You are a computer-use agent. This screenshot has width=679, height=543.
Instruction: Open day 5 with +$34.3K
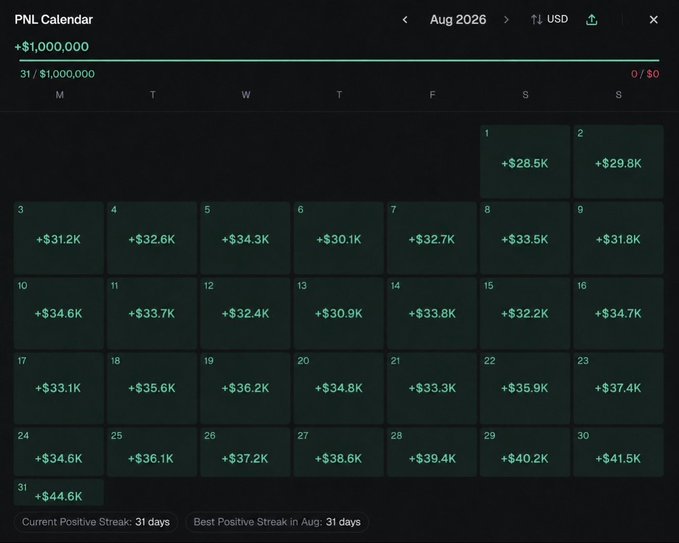[x=245, y=238]
